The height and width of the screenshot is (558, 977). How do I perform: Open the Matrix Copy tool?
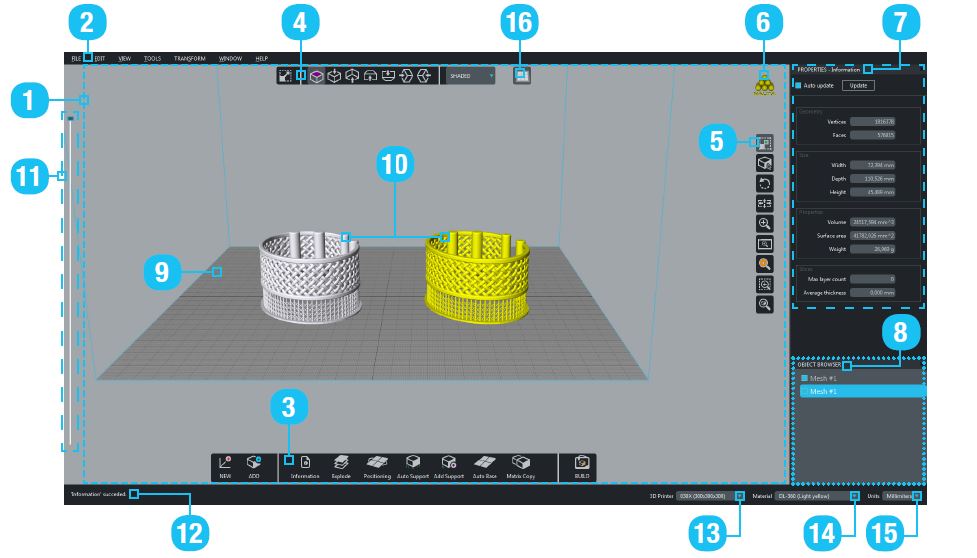click(x=520, y=463)
